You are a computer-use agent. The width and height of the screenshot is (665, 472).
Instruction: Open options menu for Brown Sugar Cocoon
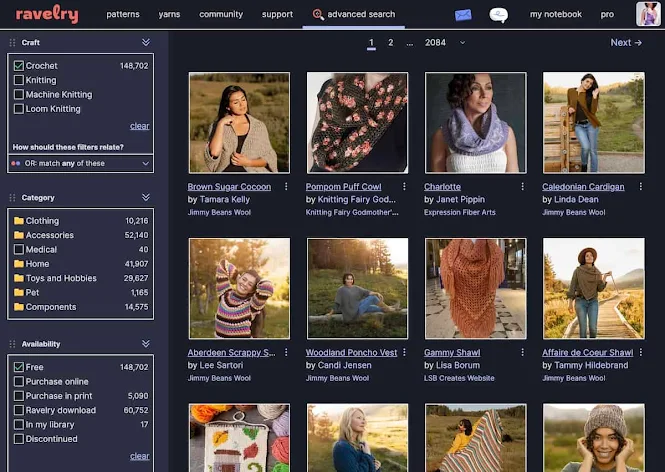click(286, 187)
